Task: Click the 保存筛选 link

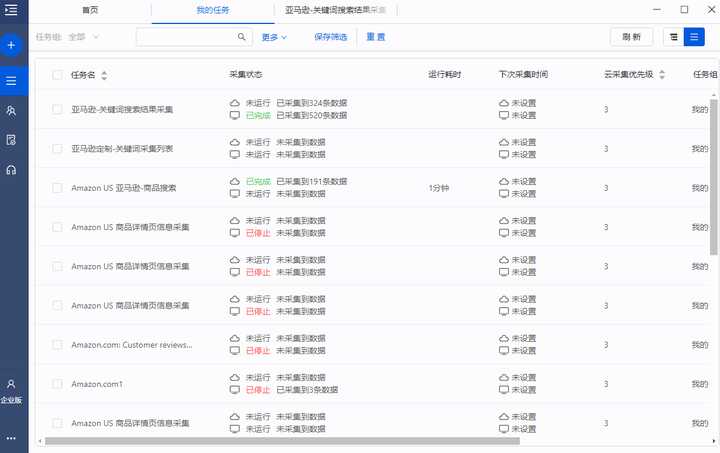Action: coord(331,37)
